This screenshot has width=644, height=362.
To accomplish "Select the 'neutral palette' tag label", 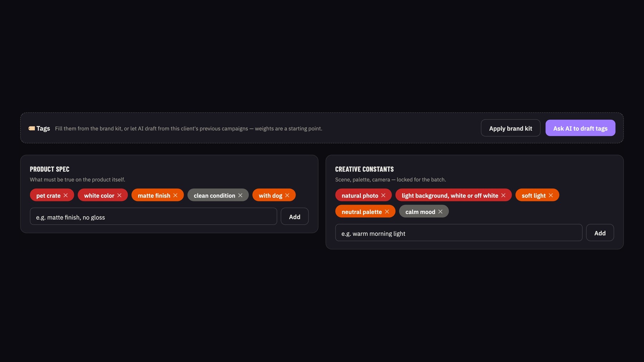I will 362,212.
